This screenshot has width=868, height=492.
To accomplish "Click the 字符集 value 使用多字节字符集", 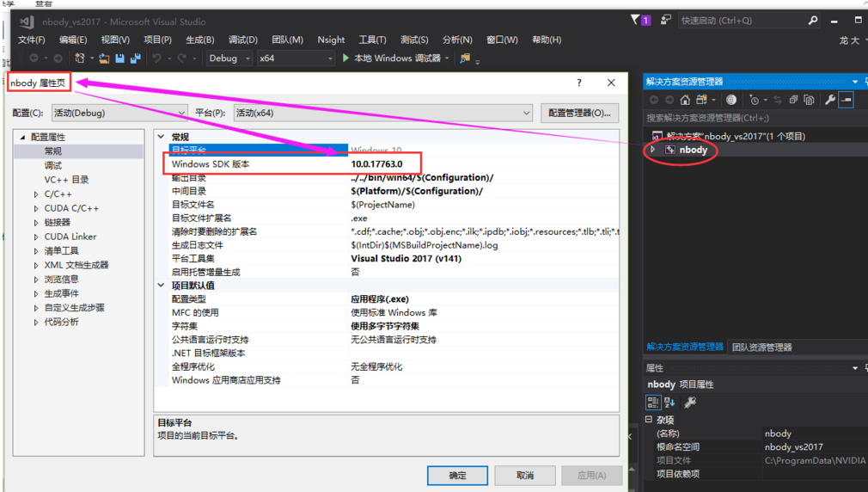I will tap(385, 326).
